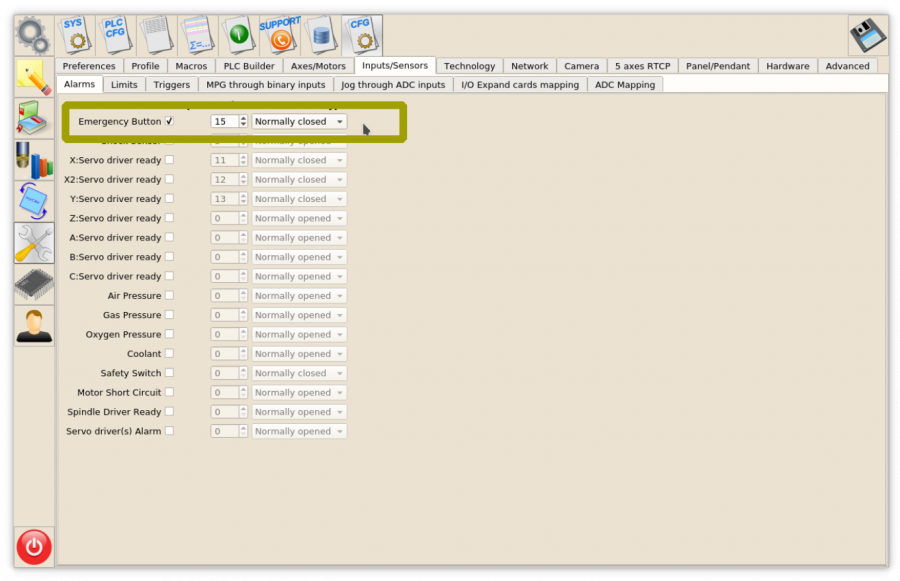Open the SUPPORT phone icon
The height and width of the screenshot is (581, 900).
[280, 35]
